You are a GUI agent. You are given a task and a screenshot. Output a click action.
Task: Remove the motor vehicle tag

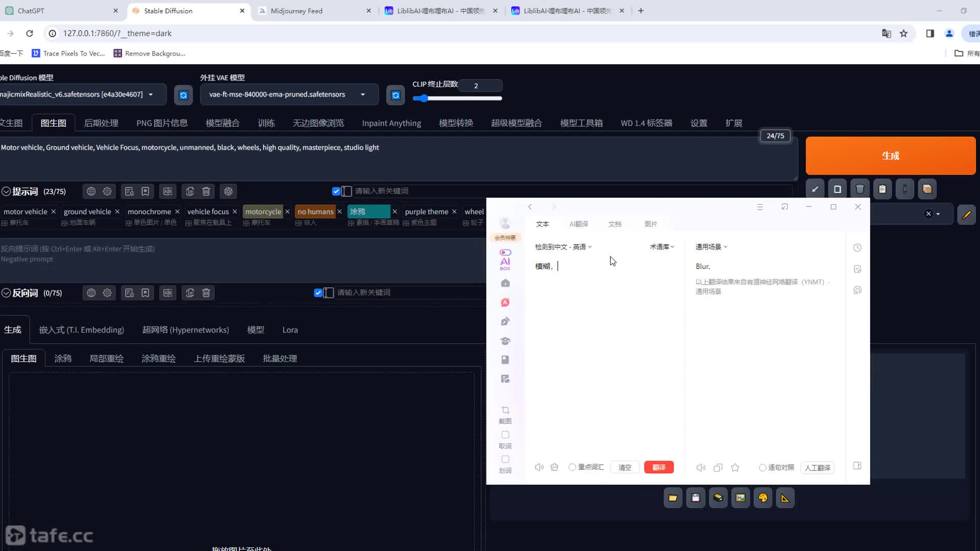pos(53,212)
